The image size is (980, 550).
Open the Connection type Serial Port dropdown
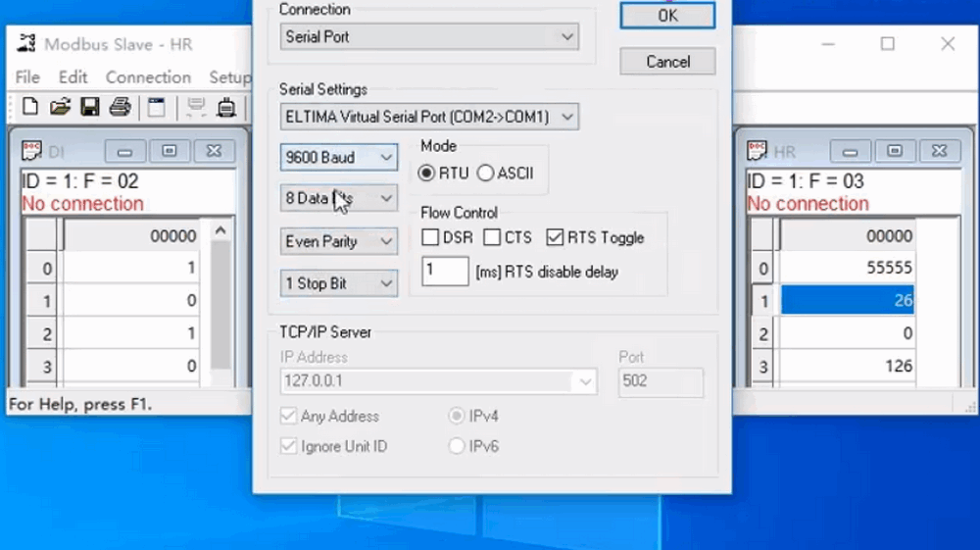429,37
